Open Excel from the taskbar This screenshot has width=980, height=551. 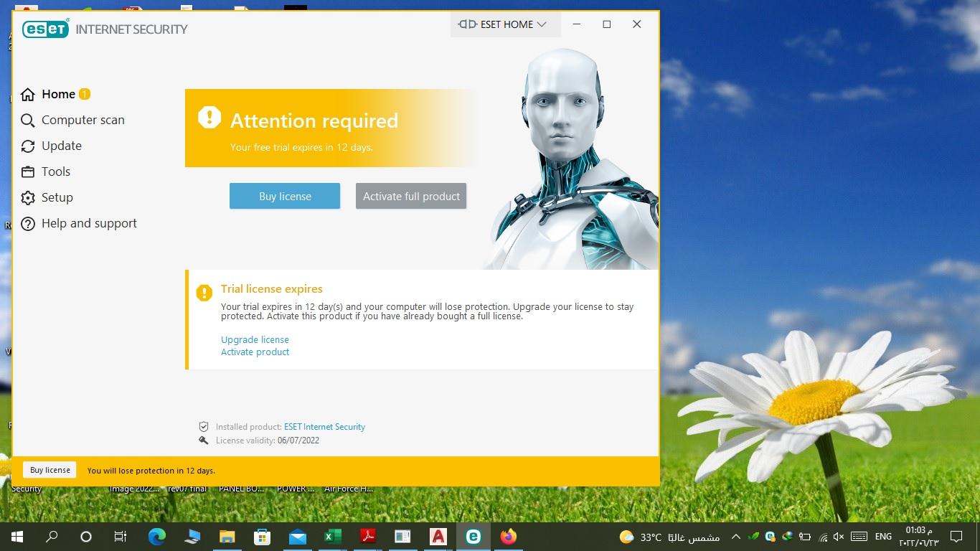point(332,536)
